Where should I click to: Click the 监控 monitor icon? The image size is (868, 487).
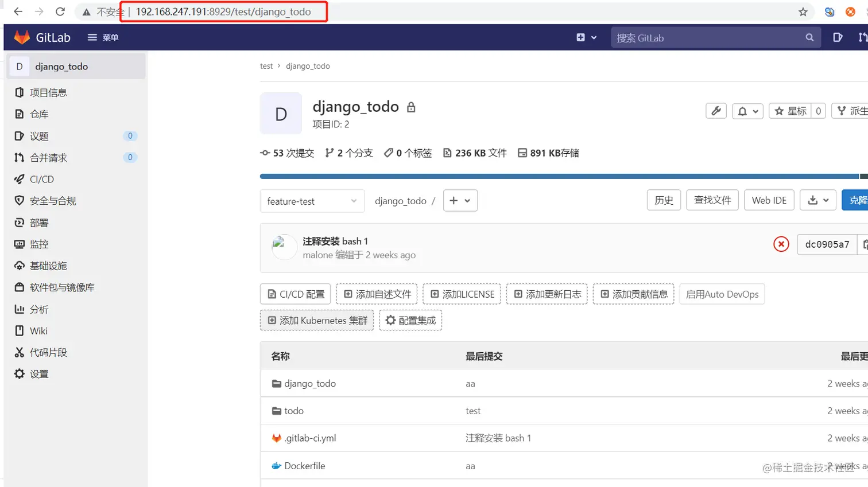click(20, 244)
